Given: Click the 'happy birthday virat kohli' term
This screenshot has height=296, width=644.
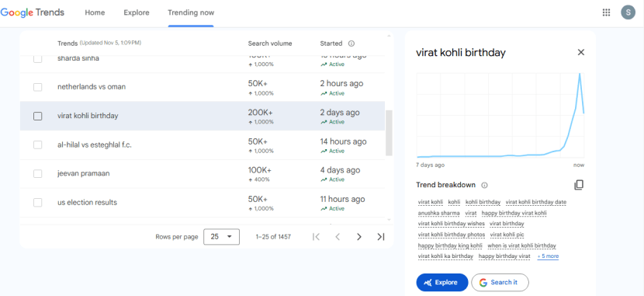Looking at the screenshot, I should coord(514,213).
